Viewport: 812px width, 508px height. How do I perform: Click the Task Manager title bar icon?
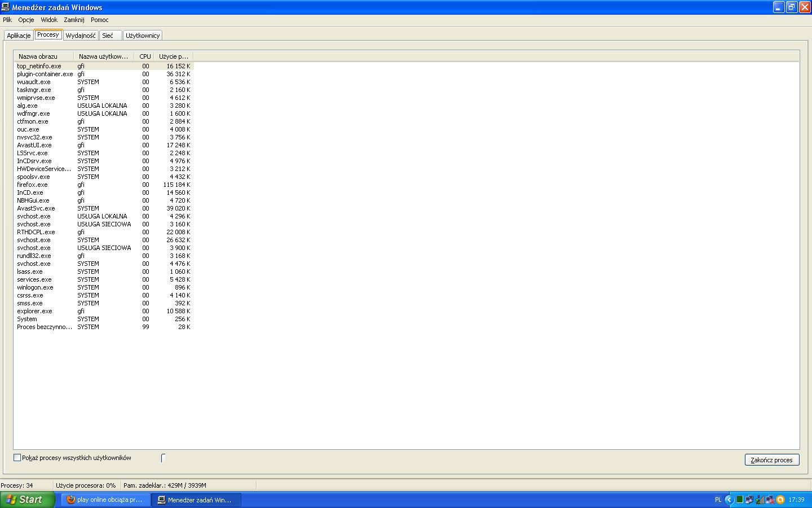click(x=6, y=7)
